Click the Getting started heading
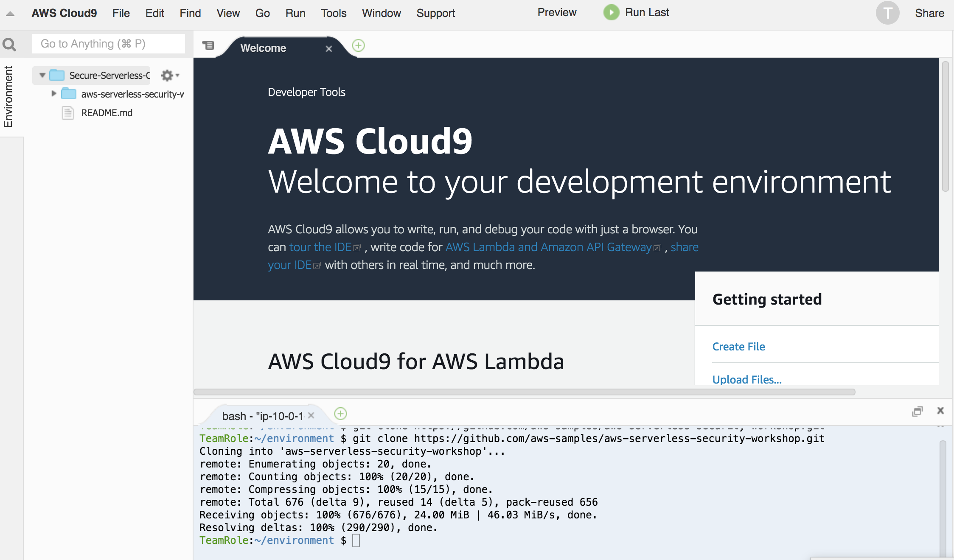Image resolution: width=954 pixels, height=560 pixels. (767, 299)
